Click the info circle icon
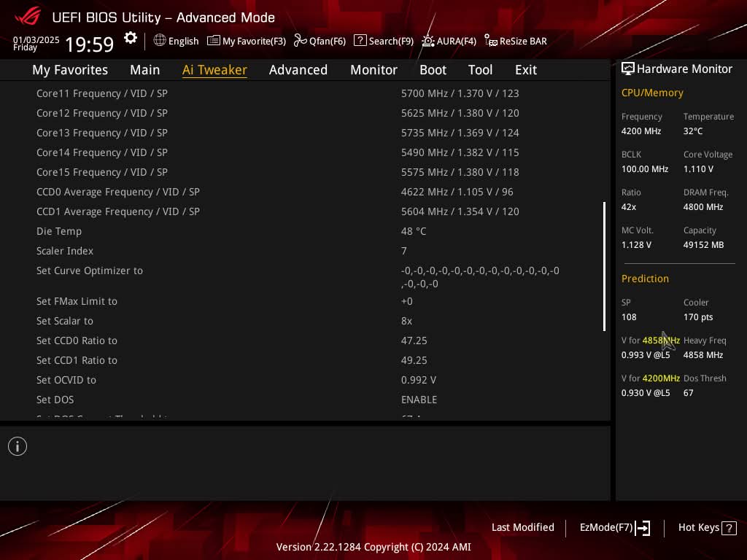The width and height of the screenshot is (747, 560). [18, 446]
